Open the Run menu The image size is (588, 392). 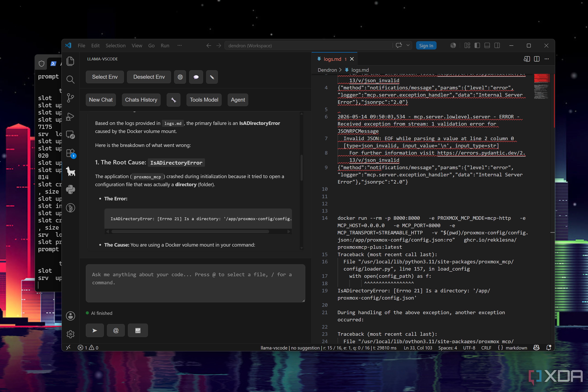[x=165, y=45]
